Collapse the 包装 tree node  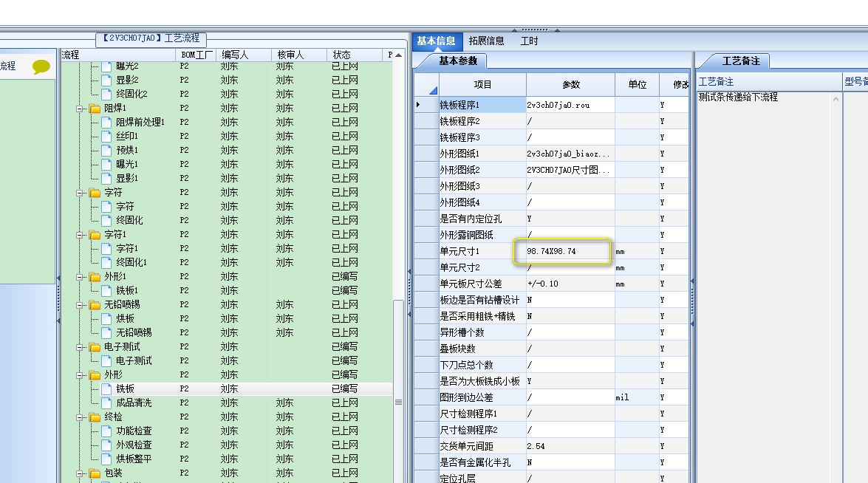click(x=80, y=473)
